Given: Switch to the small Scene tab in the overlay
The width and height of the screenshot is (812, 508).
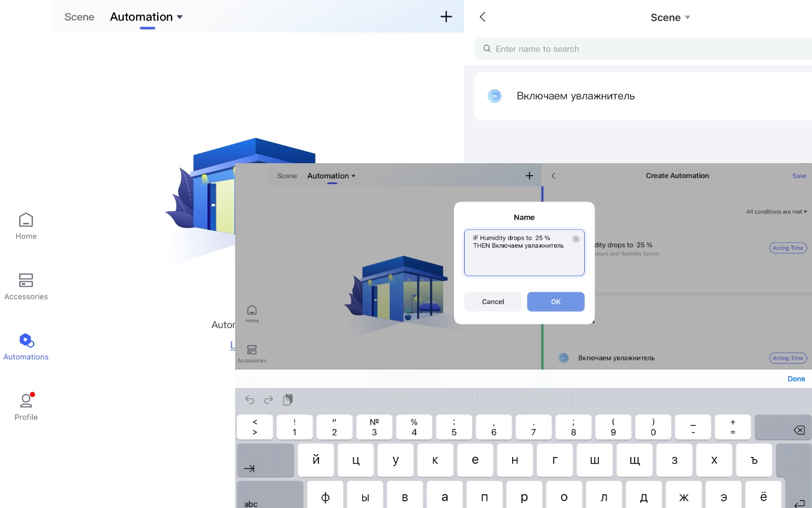Looking at the screenshot, I should [287, 176].
